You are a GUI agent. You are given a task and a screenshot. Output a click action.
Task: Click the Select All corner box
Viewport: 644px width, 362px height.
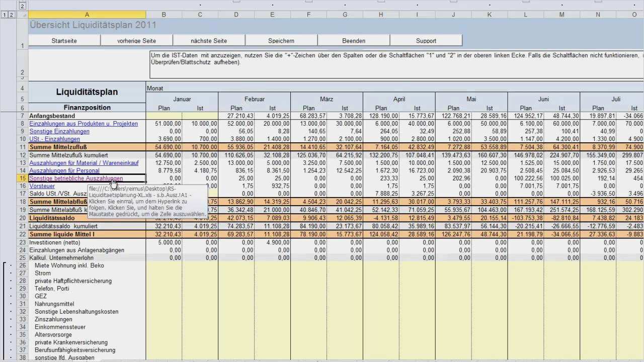pyautogui.click(x=22, y=15)
